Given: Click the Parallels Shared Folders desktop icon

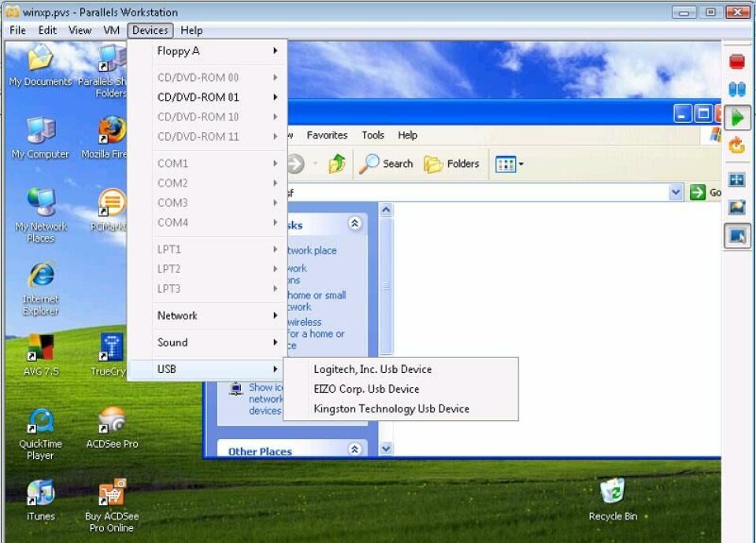Looking at the screenshot, I should click(104, 70).
